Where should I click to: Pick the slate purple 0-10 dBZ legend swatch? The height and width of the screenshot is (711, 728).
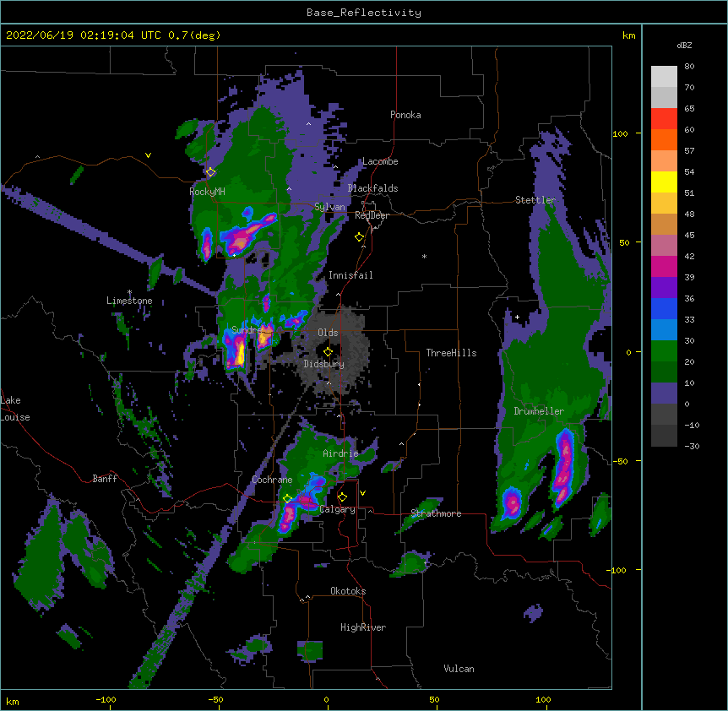664,393
